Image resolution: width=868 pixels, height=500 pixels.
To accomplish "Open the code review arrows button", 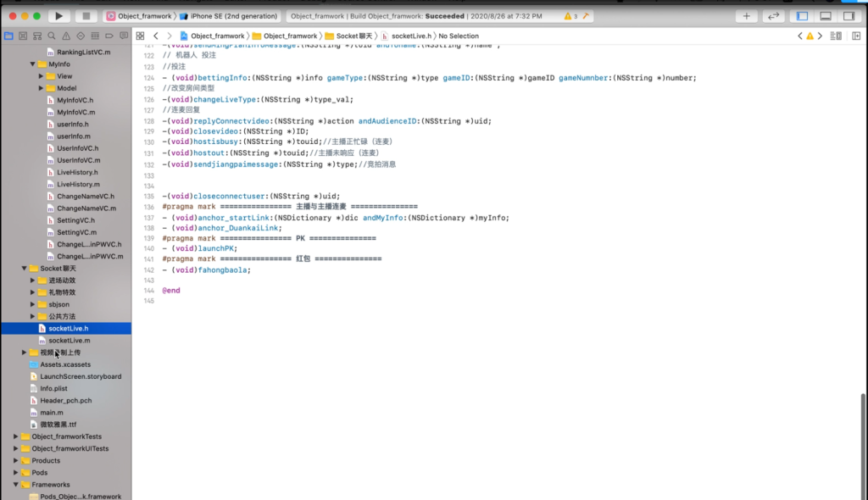I will 773,16.
